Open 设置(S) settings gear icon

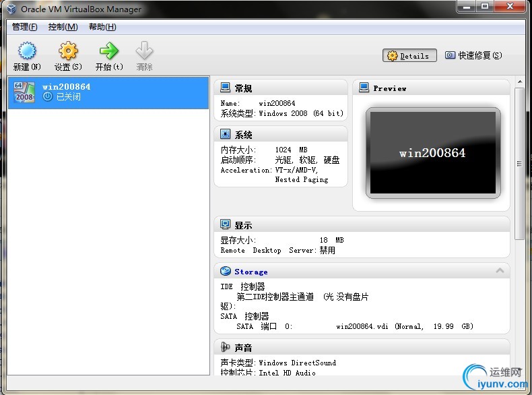pyautogui.click(x=68, y=51)
